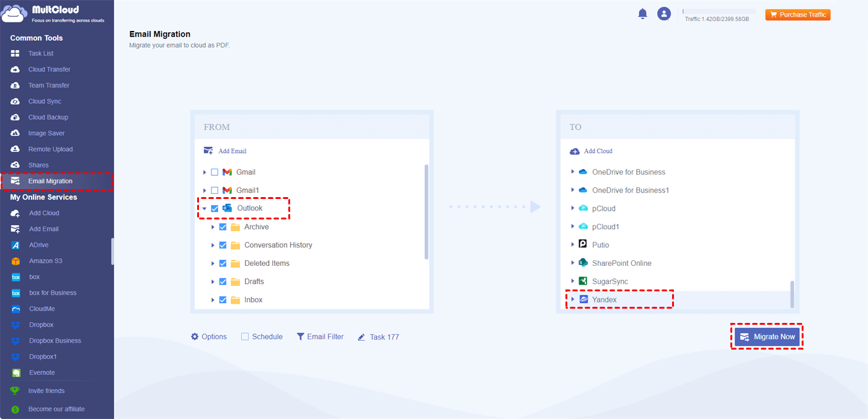Click the Gmail1 icon in FROM list
Viewport: 868px width, 419px height.
click(228, 190)
